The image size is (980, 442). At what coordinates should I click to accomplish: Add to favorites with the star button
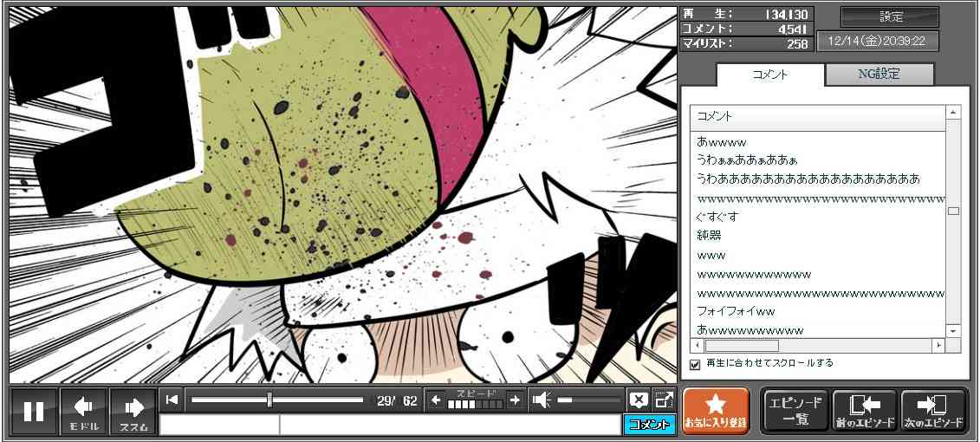tap(715, 411)
